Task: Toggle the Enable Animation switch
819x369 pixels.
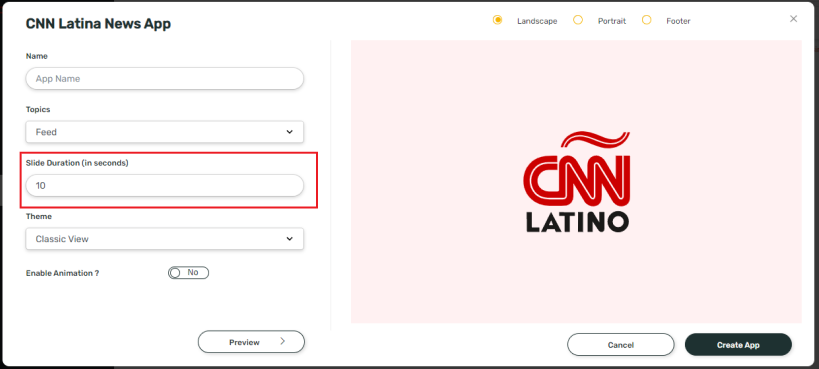Action: [189, 273]
